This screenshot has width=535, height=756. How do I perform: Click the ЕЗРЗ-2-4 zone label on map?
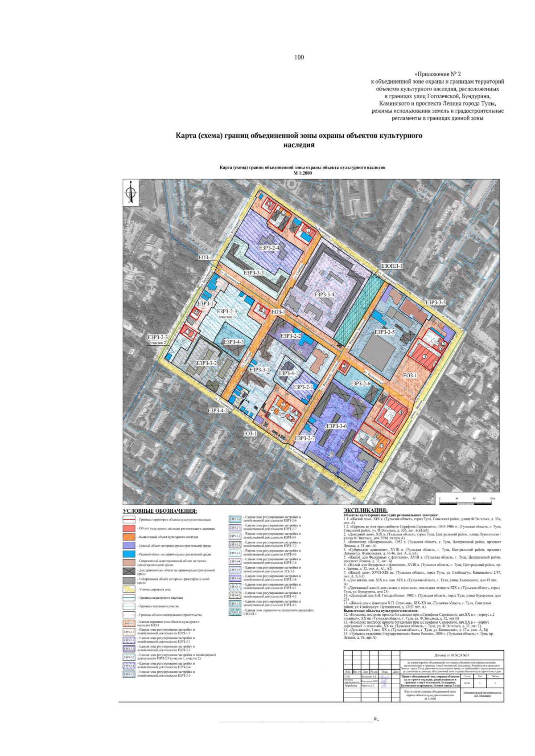click(x=269, y=248)
